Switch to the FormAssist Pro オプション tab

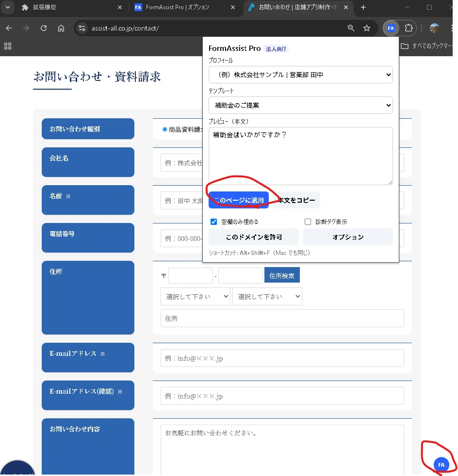click(x=182, y=7)
